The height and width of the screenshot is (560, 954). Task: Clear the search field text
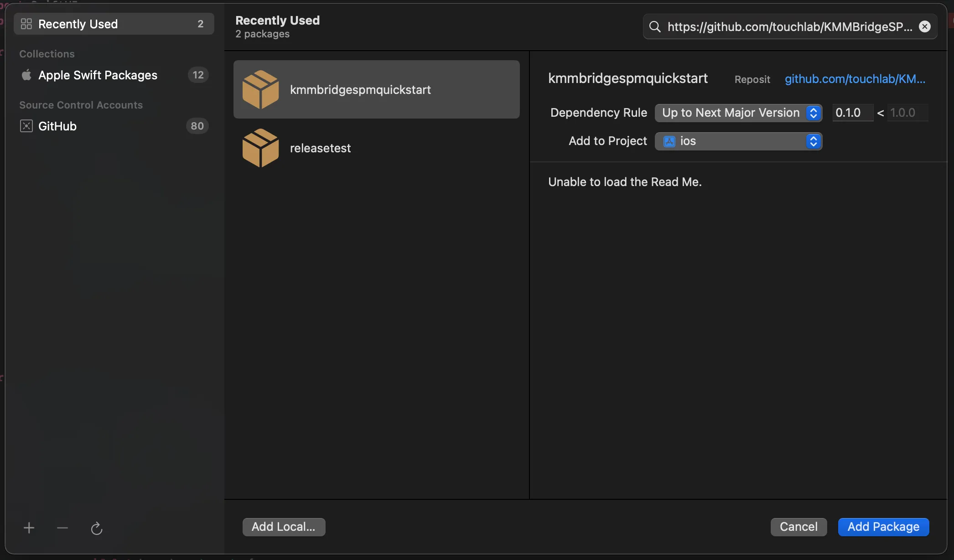[x=925, y=26]
